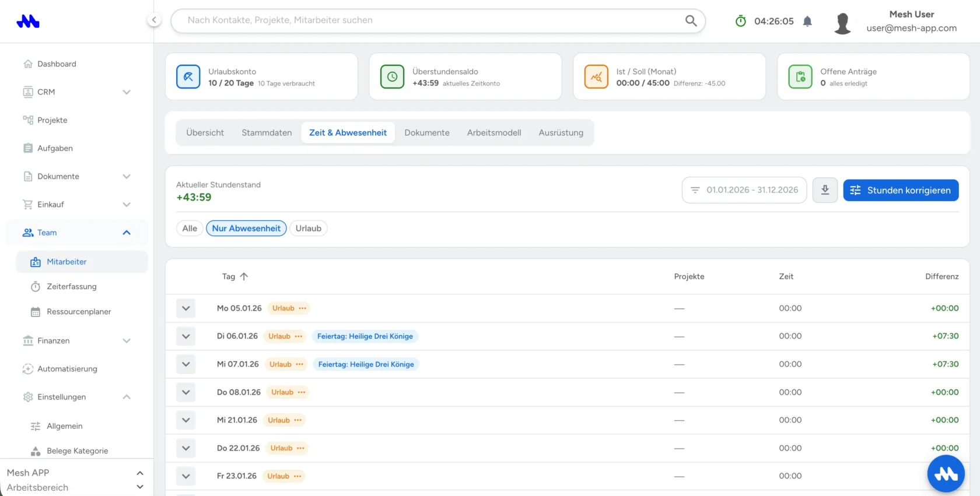Click the Projekte column header
The image size is (980, 496).
689,277
